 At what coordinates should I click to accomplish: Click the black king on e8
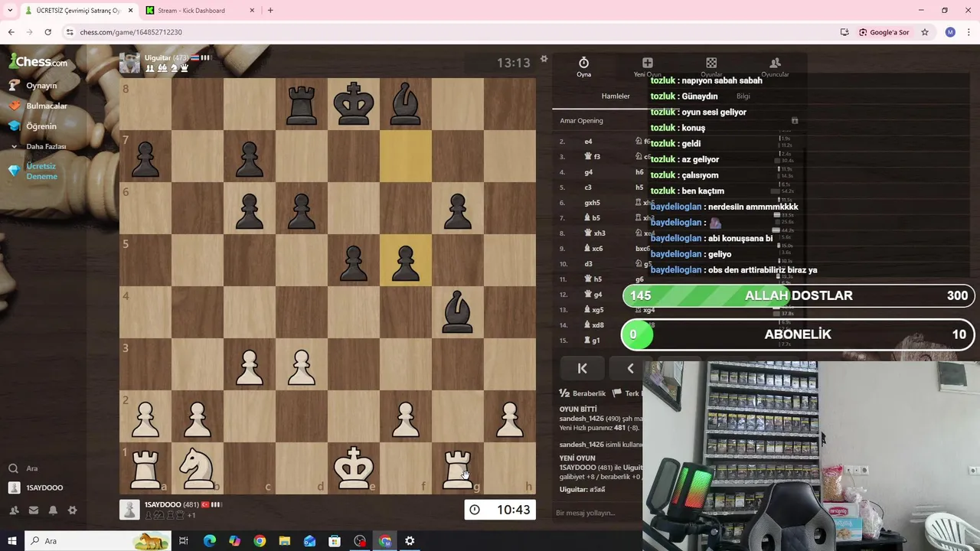coord(354,104)
